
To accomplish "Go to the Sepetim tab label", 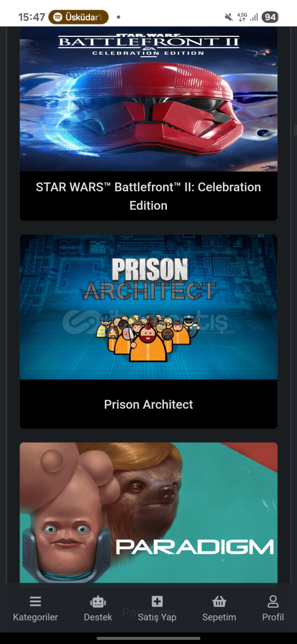I will pyautogui.click(x=219, y=617).
